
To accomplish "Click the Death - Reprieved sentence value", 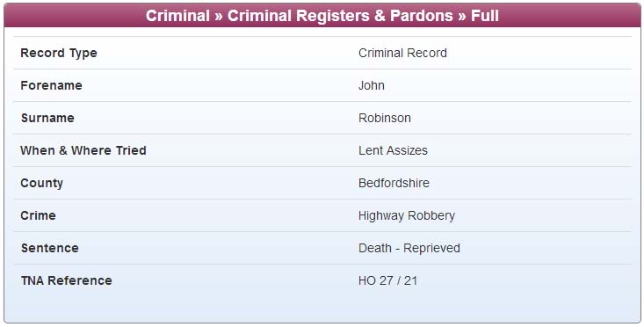I will coord(409,249).
